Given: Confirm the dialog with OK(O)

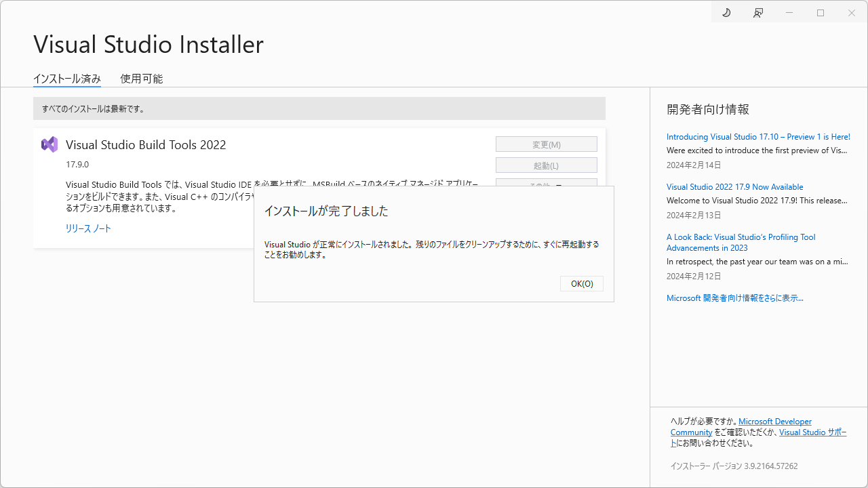Looking at the screenshot, I should click(581, 283).
